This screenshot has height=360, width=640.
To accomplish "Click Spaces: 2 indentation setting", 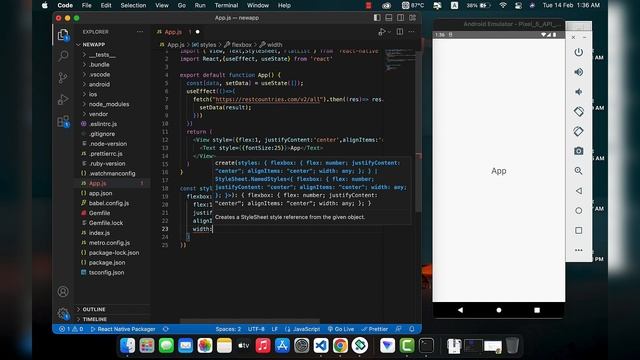I will coord(228,329).
